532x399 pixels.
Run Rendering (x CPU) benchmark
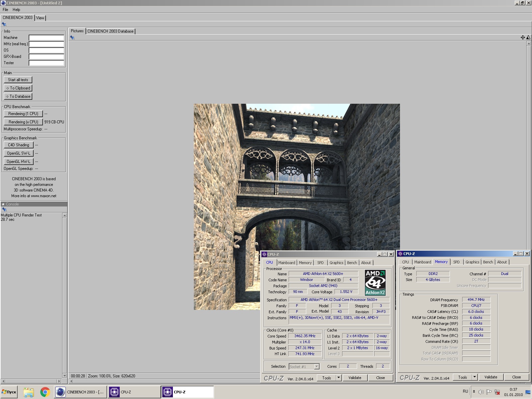[x=23, y=122]
